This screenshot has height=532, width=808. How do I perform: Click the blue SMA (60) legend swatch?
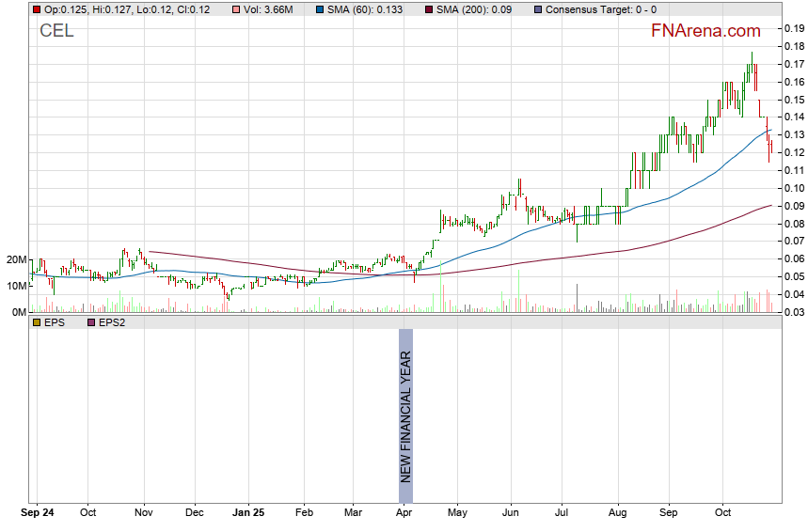click(x=321, y=9)
